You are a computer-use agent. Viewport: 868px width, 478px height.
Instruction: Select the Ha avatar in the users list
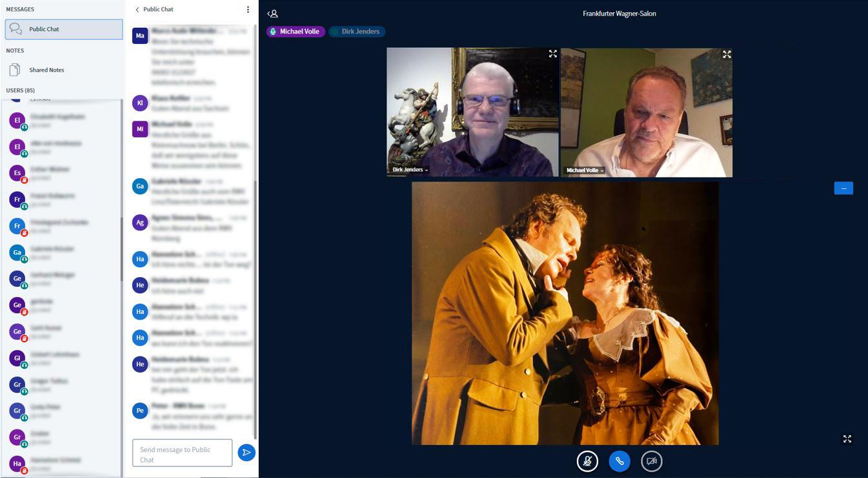pos(17,464)
